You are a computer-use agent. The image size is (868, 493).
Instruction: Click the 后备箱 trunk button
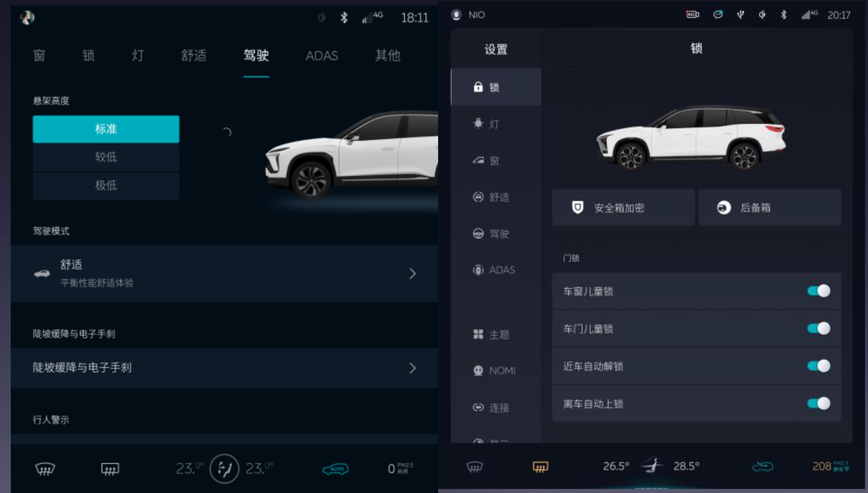(769, 207)
